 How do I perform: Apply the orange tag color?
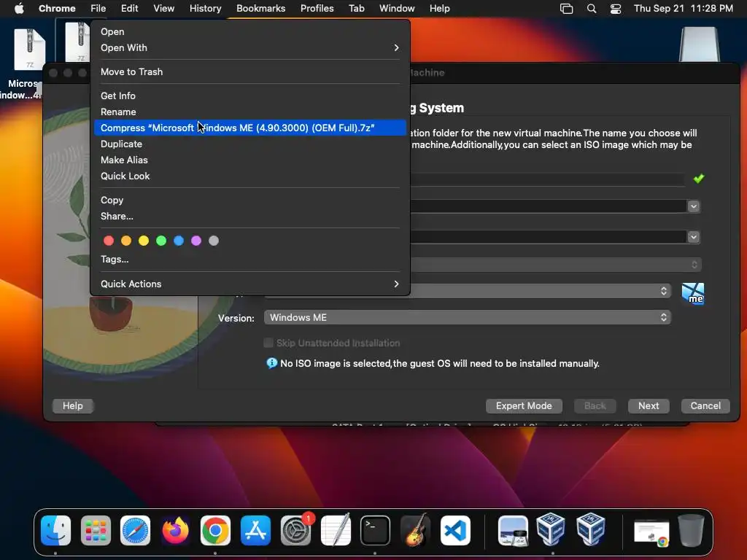(126, 241)
